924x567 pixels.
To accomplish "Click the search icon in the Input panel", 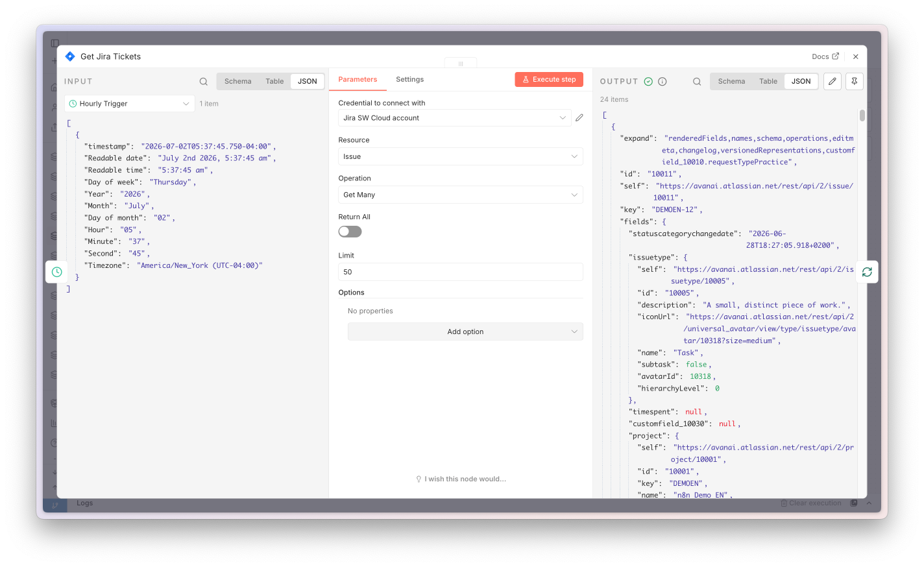I will [x=203, y=82].
